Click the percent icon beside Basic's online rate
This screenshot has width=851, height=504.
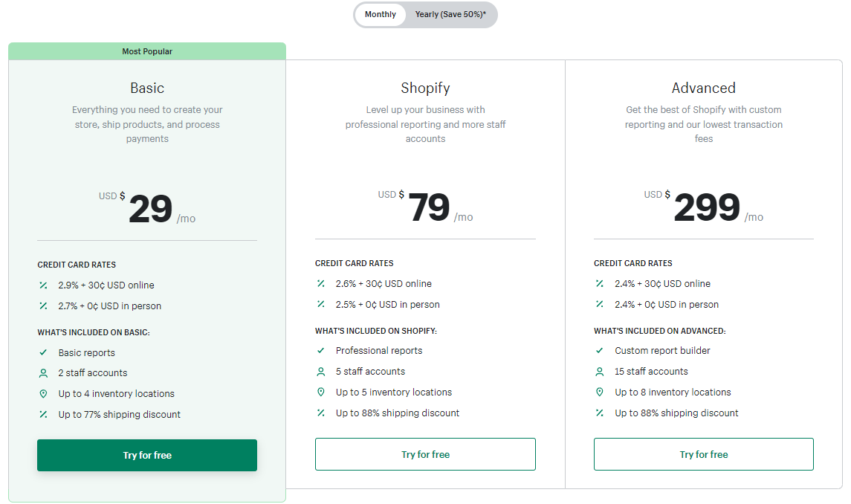coord(42,285)
